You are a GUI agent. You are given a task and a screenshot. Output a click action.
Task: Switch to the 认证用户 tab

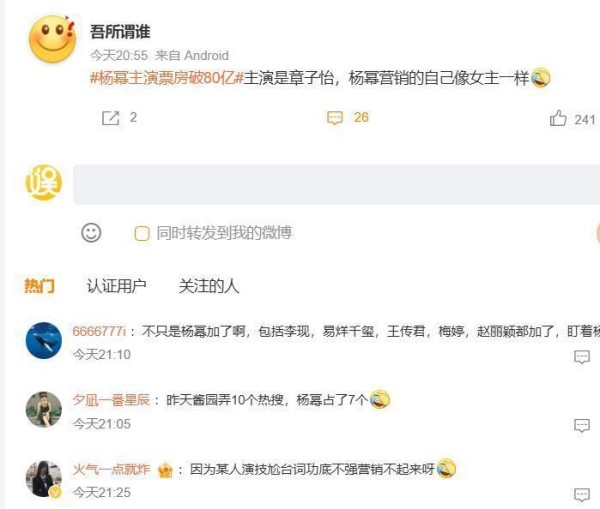pyautogui.click(x=116, y=286)
